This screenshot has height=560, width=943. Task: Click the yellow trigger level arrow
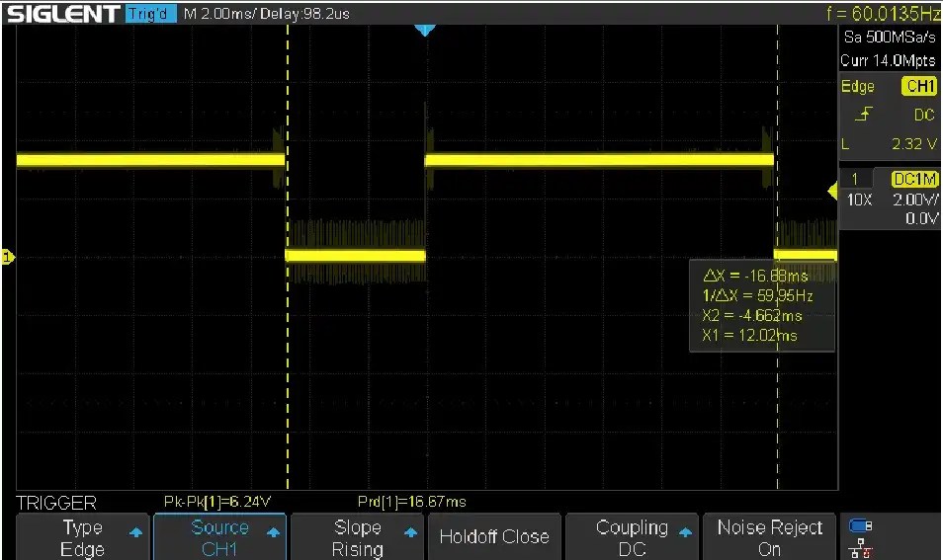(x=832, y=191)
